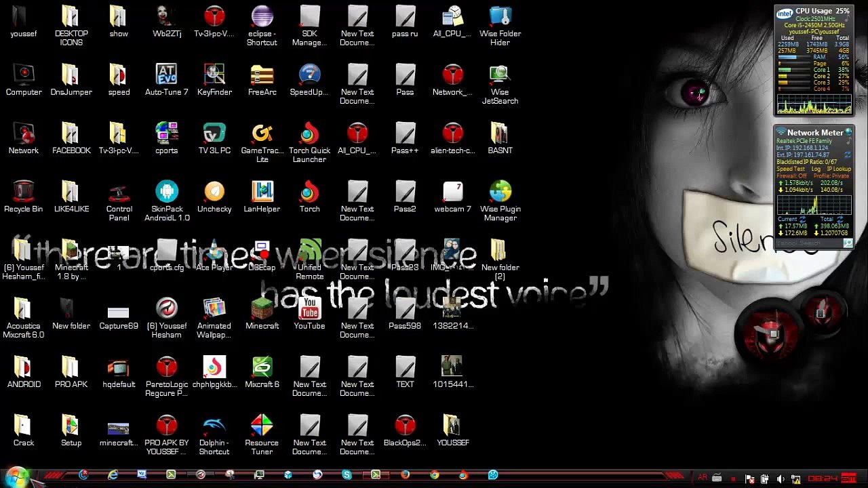
Task: Select the Torch Quick Launcher icon
Action: pyautogui.click(x=309, y=134)
